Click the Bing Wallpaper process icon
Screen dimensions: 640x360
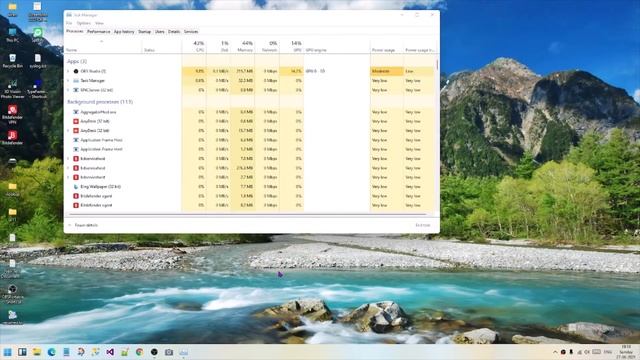coord(76,187)
